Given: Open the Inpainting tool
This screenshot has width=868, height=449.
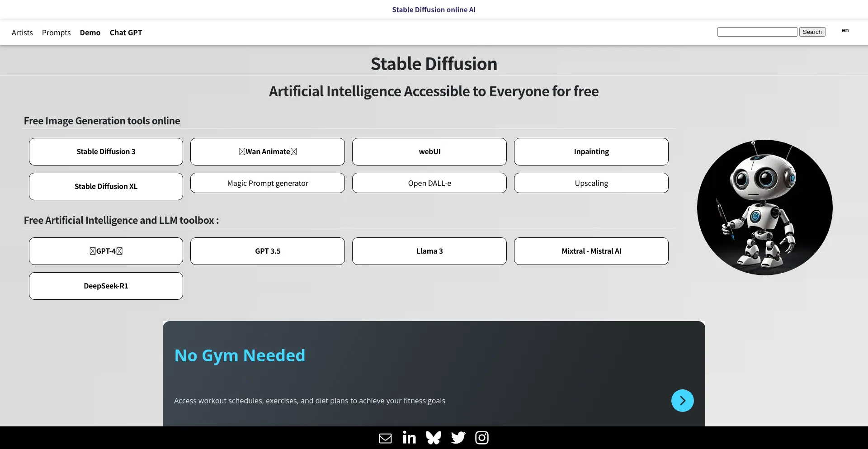Looking at the screenshot, I should (591, 151).
